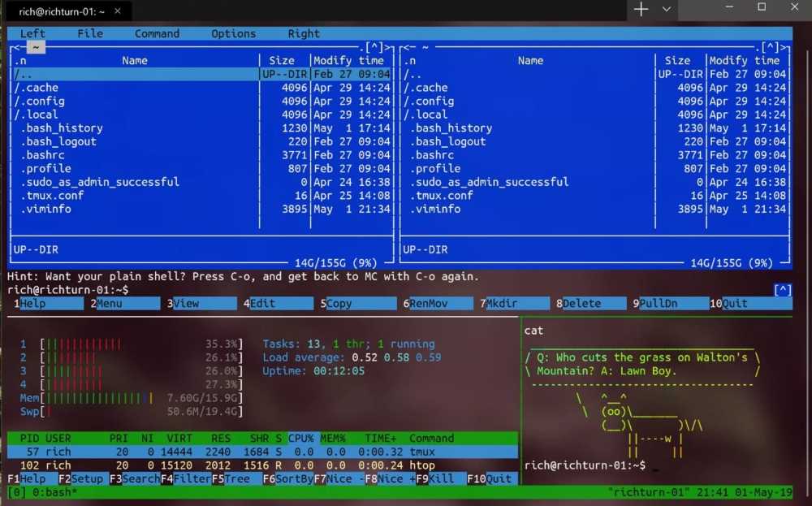Select .bashrc file in right panel
Screen dimensions: 812x506
[x=595, y=155]
